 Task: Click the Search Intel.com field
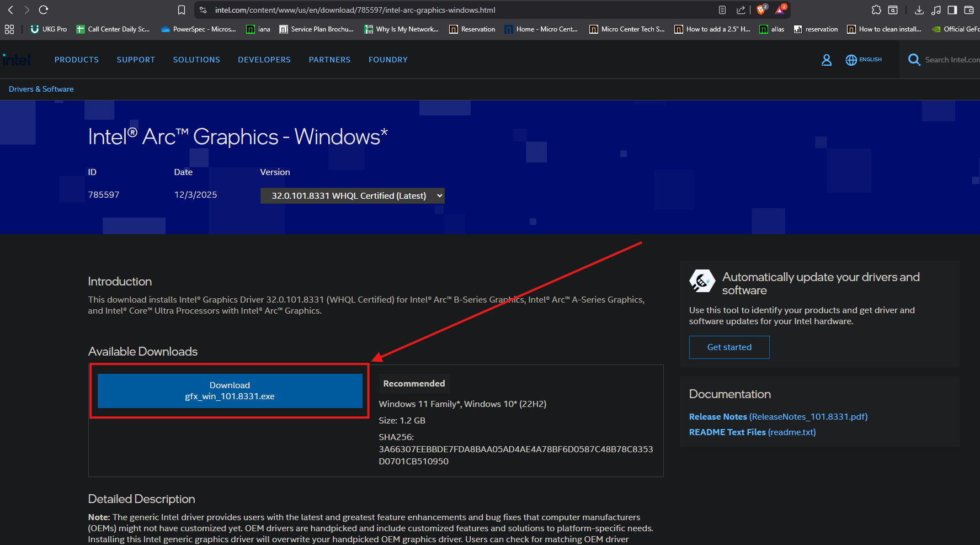[x=952, y=60]
